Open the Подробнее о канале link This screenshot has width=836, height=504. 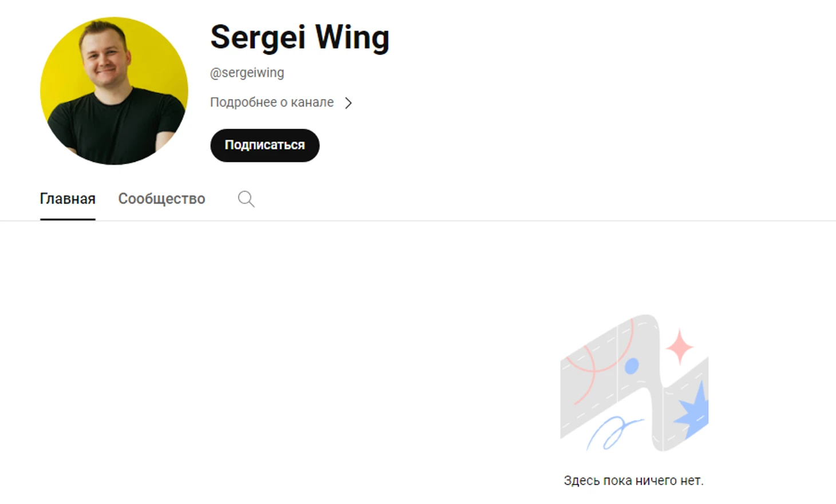point(272,102)
